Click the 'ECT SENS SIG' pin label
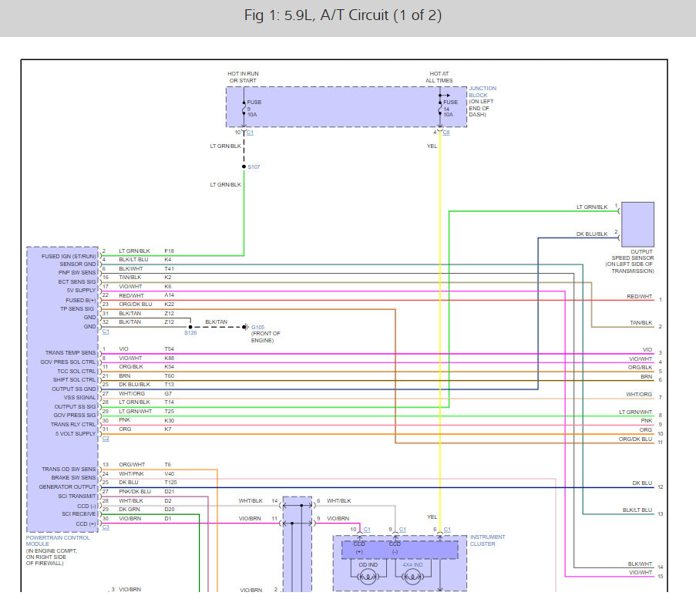The width and height of the screenshot is (696, 616). click(x=77, y=282)
